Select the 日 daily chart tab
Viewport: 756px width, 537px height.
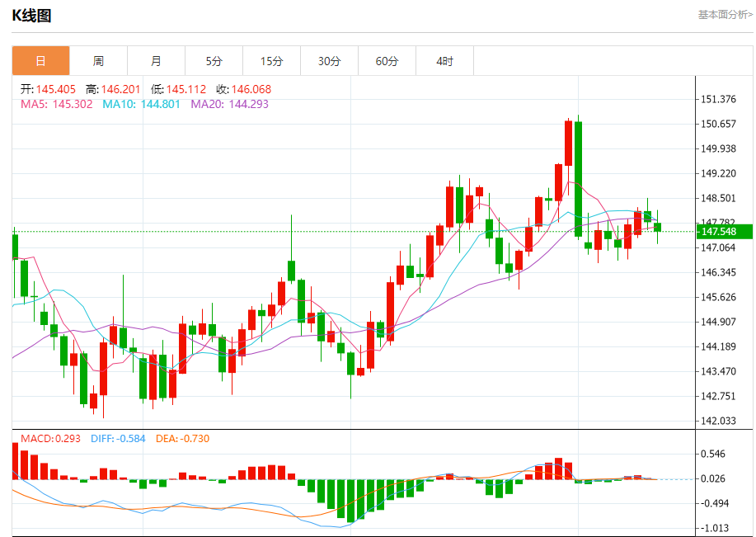tap(41, 61)
